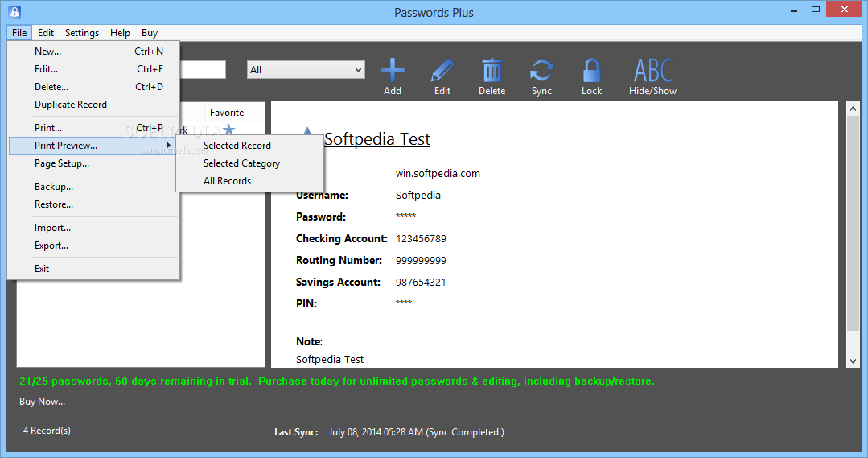Toggle the blue favorite star

click(x=229, y=130)
